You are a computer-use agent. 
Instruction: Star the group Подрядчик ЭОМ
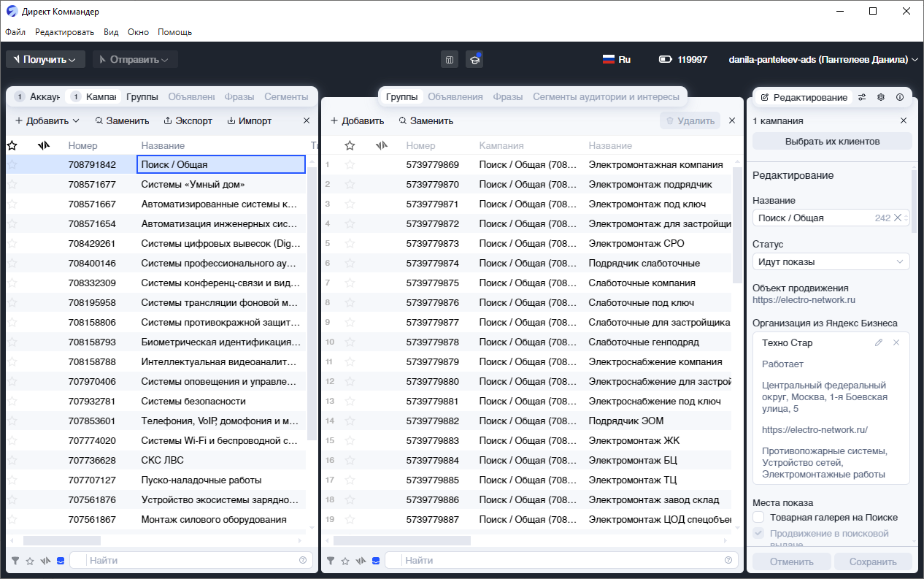click(x=350, y=421)
